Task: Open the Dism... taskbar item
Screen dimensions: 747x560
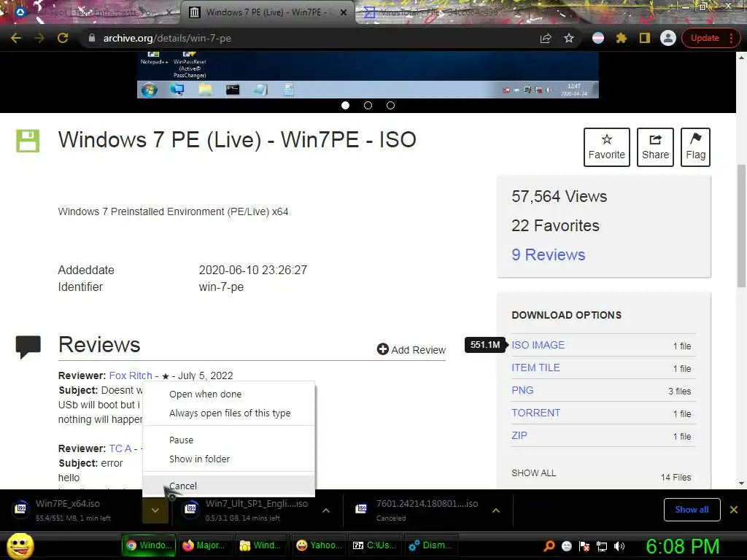Action: [432, 545]
